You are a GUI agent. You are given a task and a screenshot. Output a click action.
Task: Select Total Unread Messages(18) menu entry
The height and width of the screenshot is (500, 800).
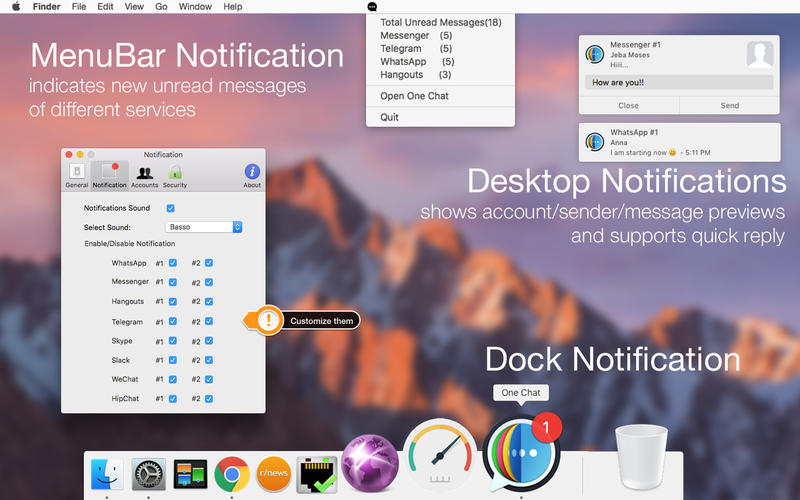click(x=440, y=22)
